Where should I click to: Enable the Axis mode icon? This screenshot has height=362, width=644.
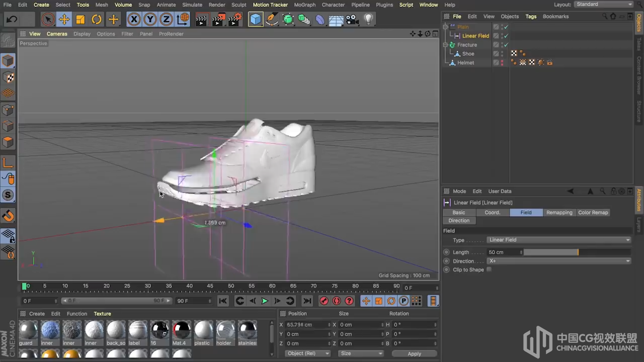8,162
